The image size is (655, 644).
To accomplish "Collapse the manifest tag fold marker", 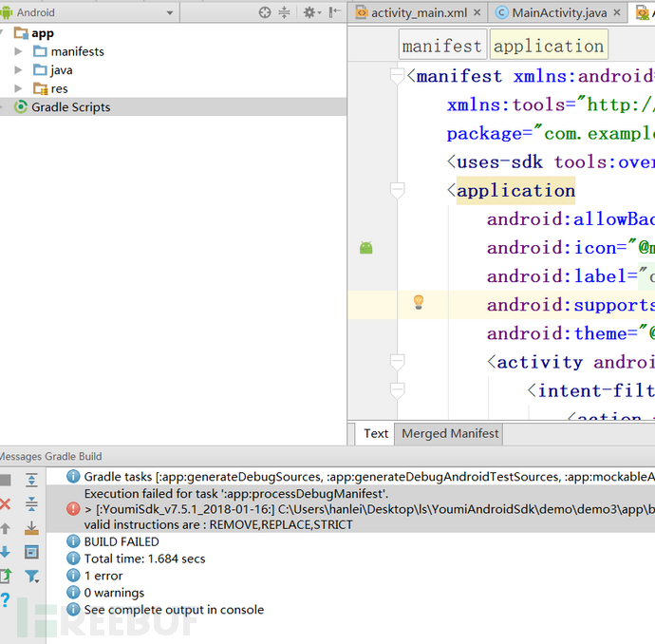I will (x=397, y=77).
